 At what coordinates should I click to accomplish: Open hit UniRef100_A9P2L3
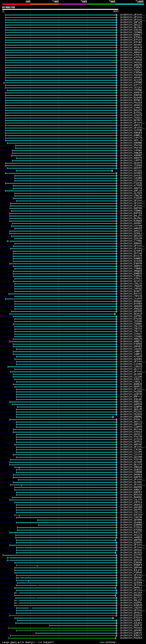point(131,125)
